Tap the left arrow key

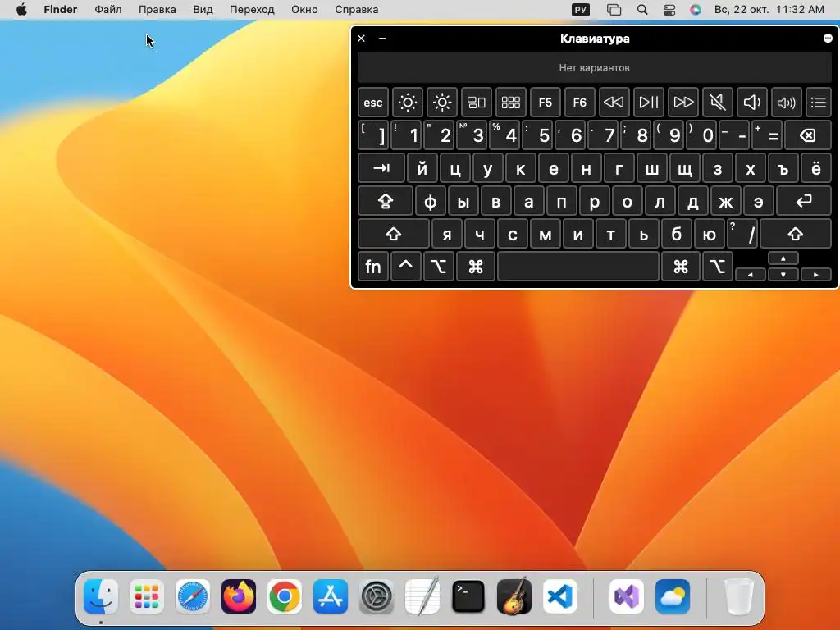(751, 274)
